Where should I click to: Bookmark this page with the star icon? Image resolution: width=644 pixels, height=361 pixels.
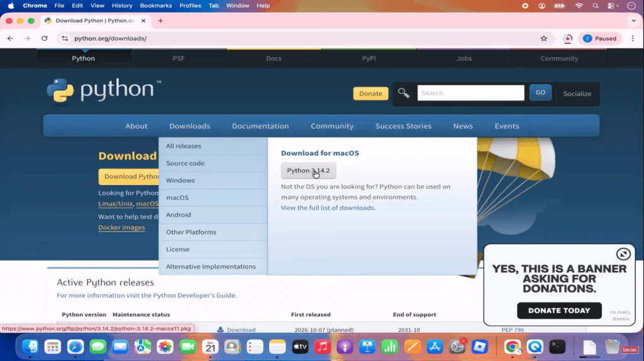[544, 38]
